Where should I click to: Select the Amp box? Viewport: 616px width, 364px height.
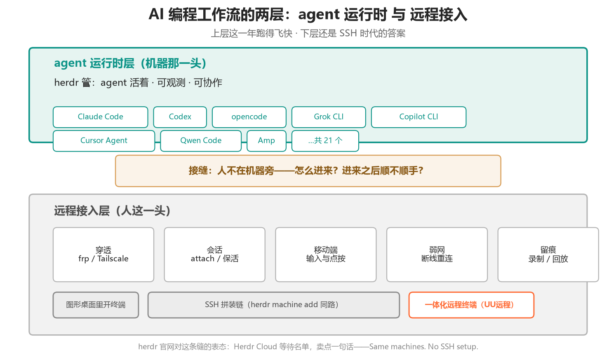coord(266,141)
